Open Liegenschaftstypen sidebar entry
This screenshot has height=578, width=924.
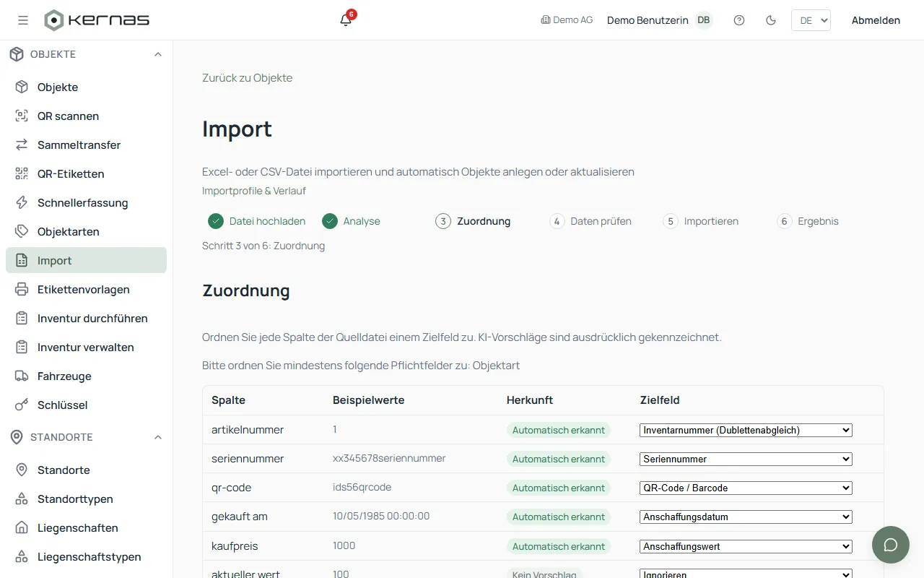[86, 556]
